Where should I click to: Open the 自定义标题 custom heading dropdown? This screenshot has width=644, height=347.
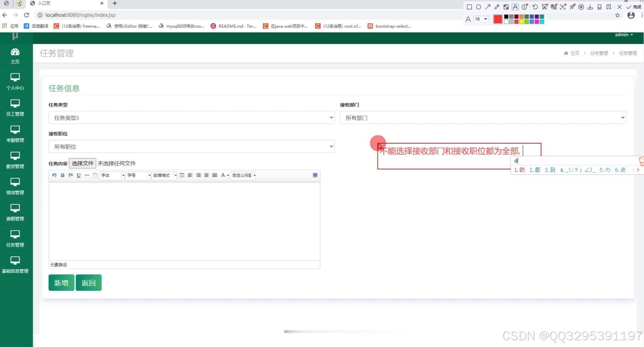coord(244,175)
